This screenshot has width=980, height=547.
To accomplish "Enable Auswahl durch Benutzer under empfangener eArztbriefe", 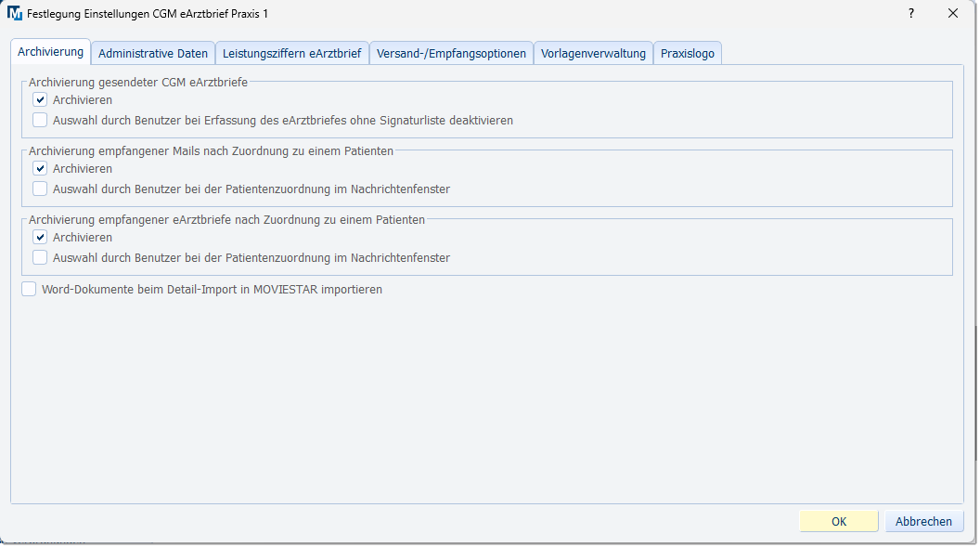I will coord(40,257).
